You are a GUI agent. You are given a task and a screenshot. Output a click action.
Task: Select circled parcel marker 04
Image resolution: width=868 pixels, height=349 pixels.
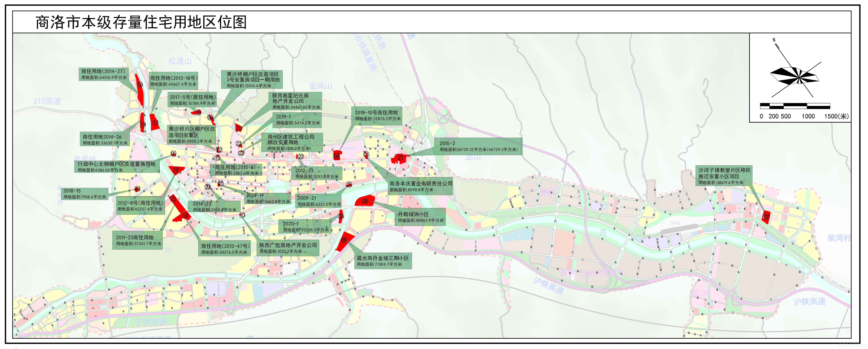click(336, 156)
